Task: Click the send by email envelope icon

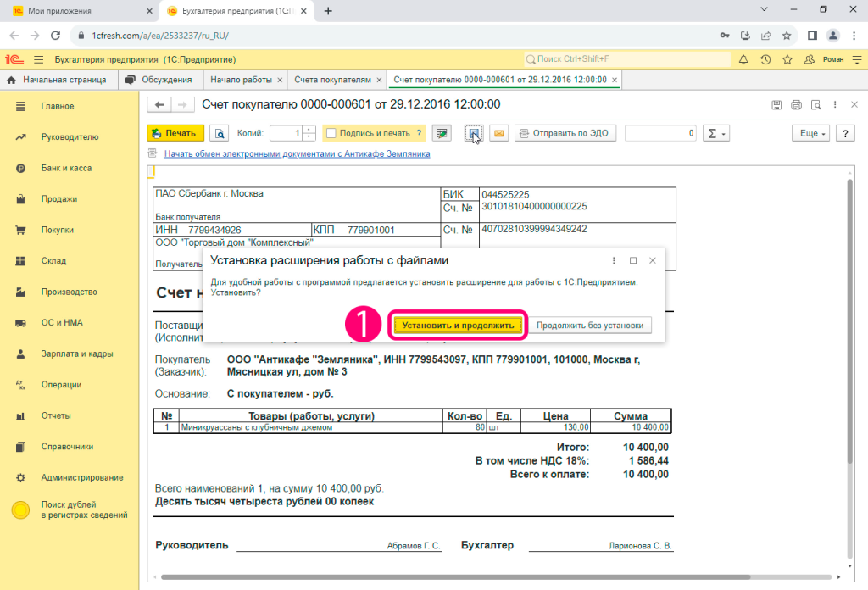Action: tap(498, 133)
